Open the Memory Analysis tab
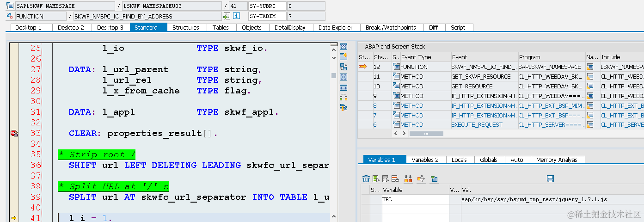Viewport: 644px width, 222px height. [x=557, y=160]
